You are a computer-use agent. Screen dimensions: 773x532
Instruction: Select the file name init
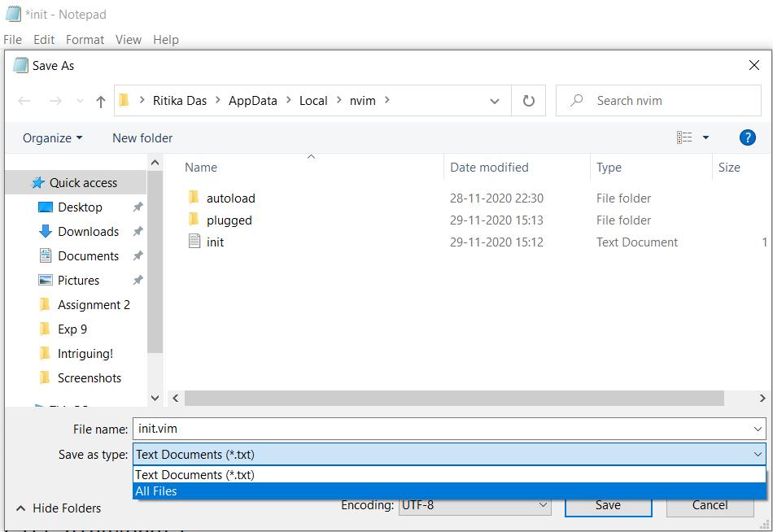pos(215,242)
